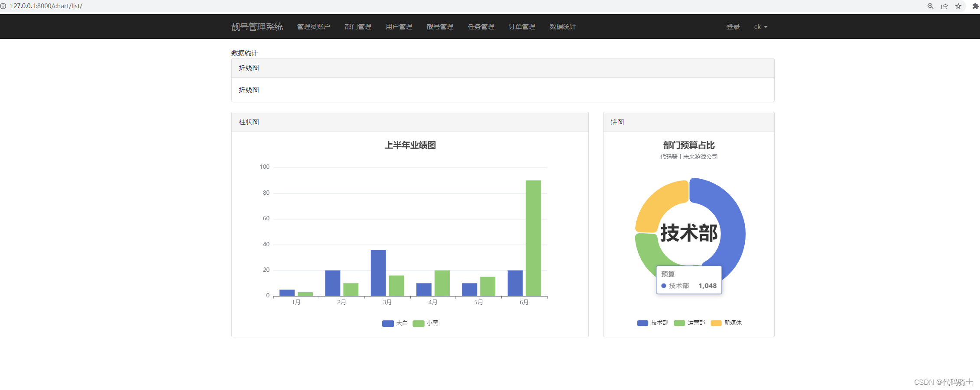Click the green 运营部 donut segment

coord(648,251)
